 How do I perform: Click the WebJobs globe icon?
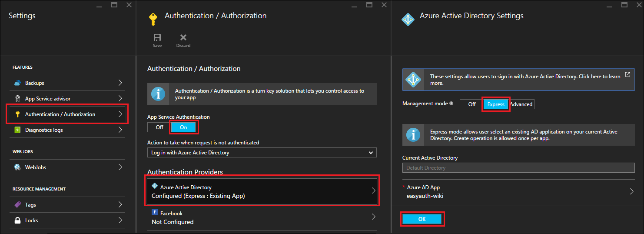17,167
